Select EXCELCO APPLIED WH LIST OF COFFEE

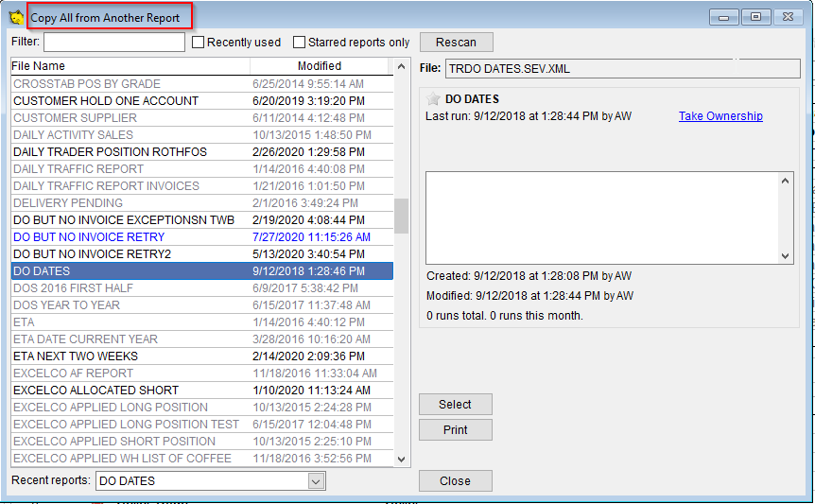(x=202, y=459)
